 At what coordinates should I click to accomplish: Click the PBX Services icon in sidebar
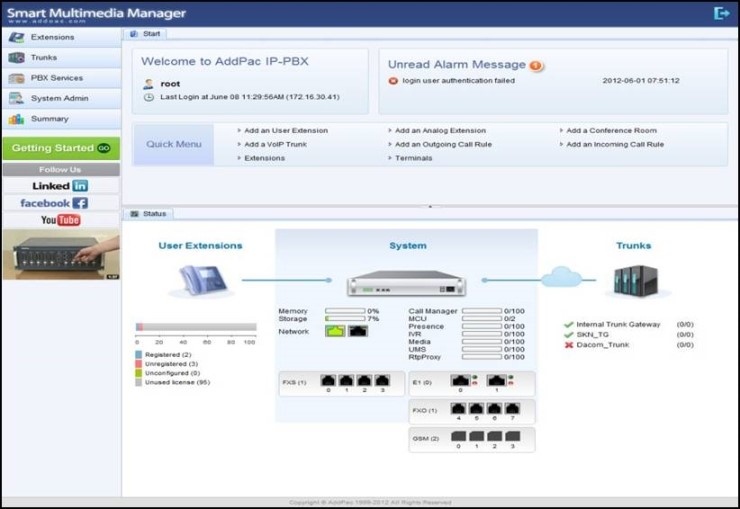click(16, 78)
